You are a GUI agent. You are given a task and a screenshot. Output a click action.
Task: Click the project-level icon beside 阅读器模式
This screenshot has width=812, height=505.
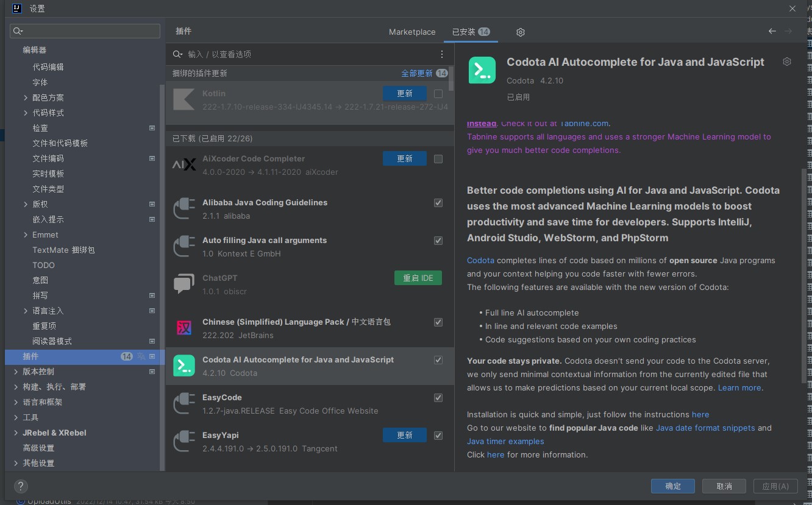pos(152,341)
